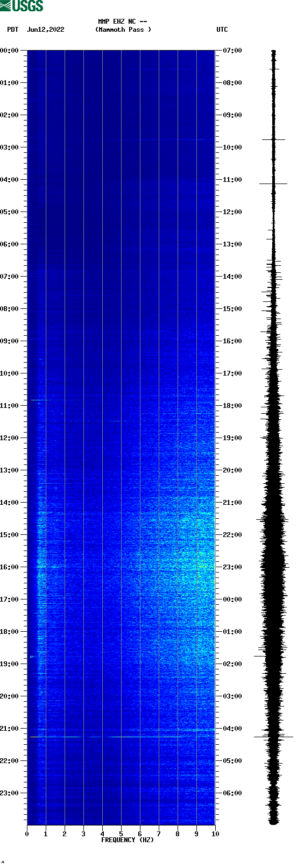Click the large seismogram spike near 11:00 UTC
The image size is (297, 868).
click(273, 184)
